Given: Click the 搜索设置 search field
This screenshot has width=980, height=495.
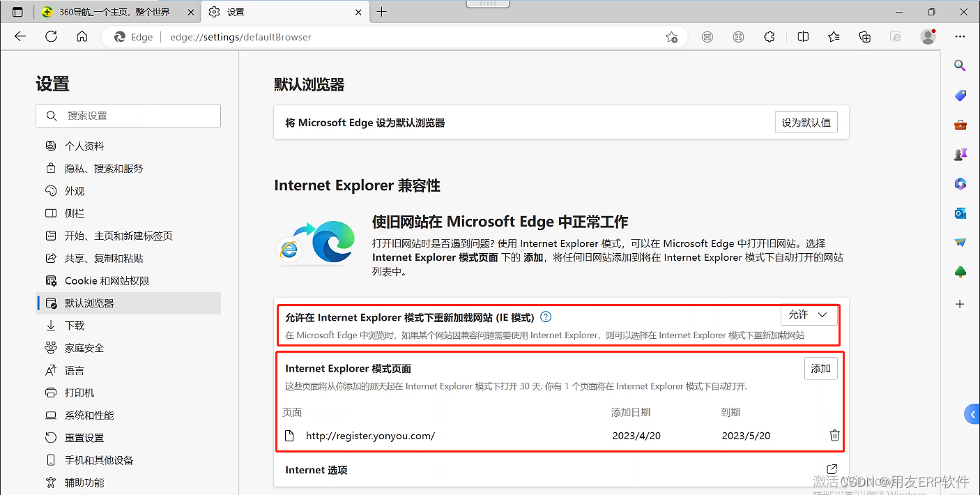Looking at the screenshot, I should (128, 116).
